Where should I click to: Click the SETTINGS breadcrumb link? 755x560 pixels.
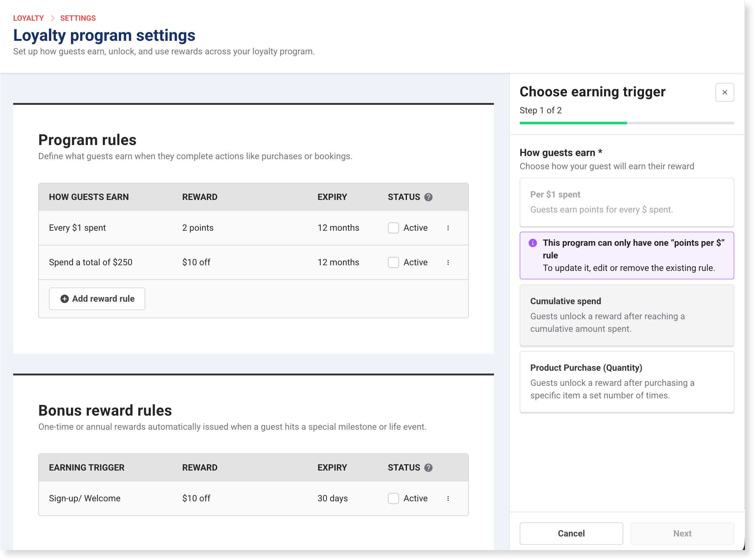pyautogui.click(x=78, y=18)
